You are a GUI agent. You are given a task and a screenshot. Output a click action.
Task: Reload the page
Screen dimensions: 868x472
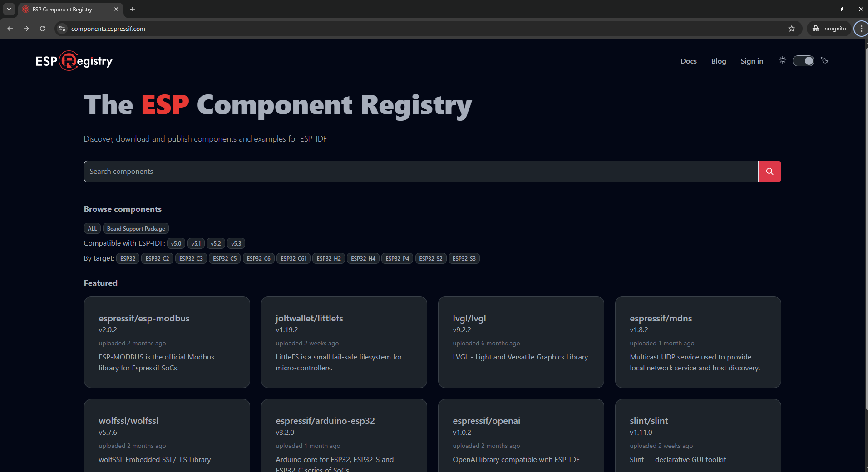click(x=43, y=29)
